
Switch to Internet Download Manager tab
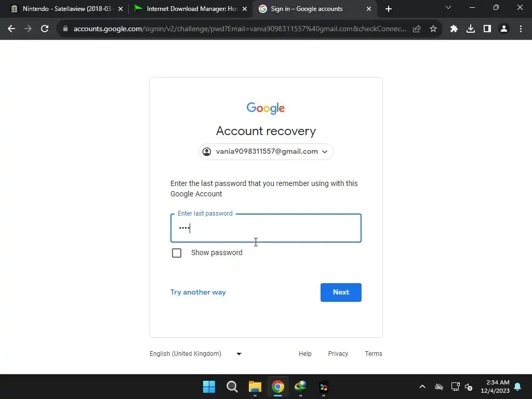point(191,9)
